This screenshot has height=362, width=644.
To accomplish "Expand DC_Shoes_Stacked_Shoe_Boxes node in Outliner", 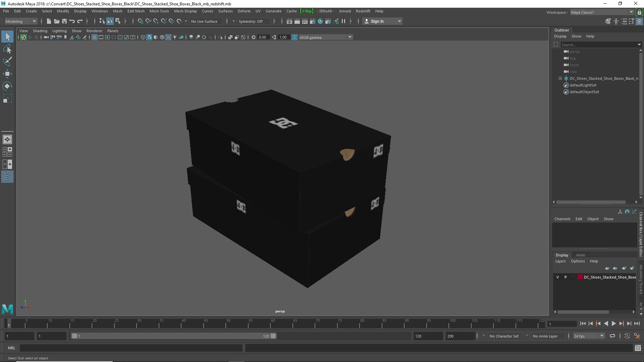I will (560, 78).
